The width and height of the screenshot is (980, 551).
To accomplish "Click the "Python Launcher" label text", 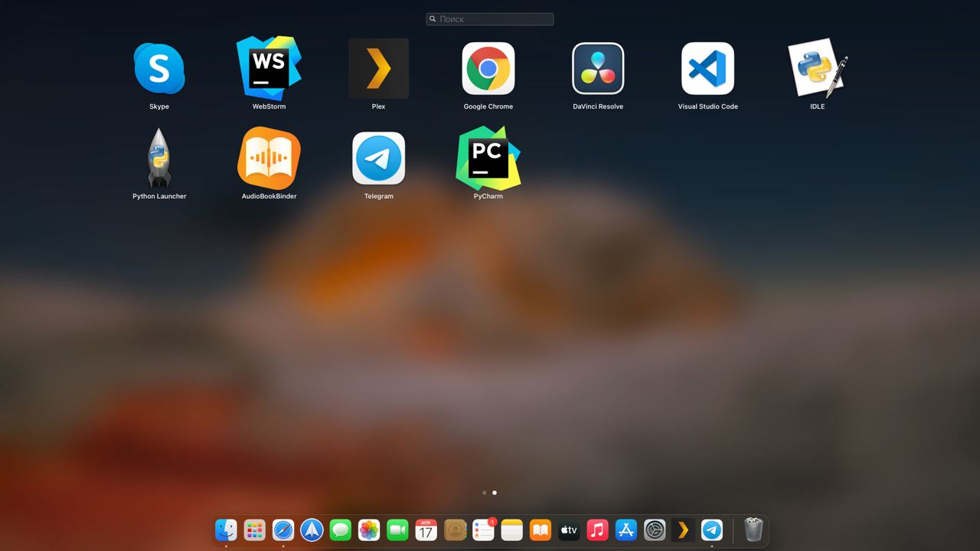I will coord(159,196).
